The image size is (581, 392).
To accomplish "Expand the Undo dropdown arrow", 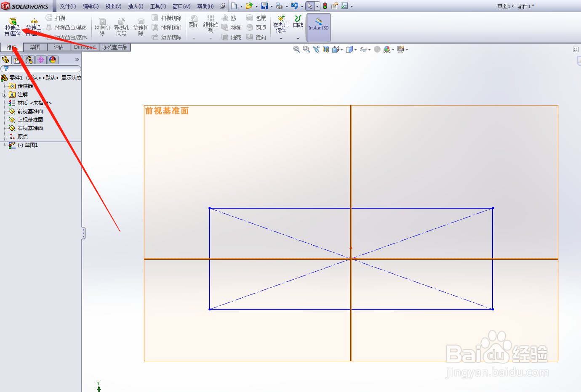I will point(302,6).
